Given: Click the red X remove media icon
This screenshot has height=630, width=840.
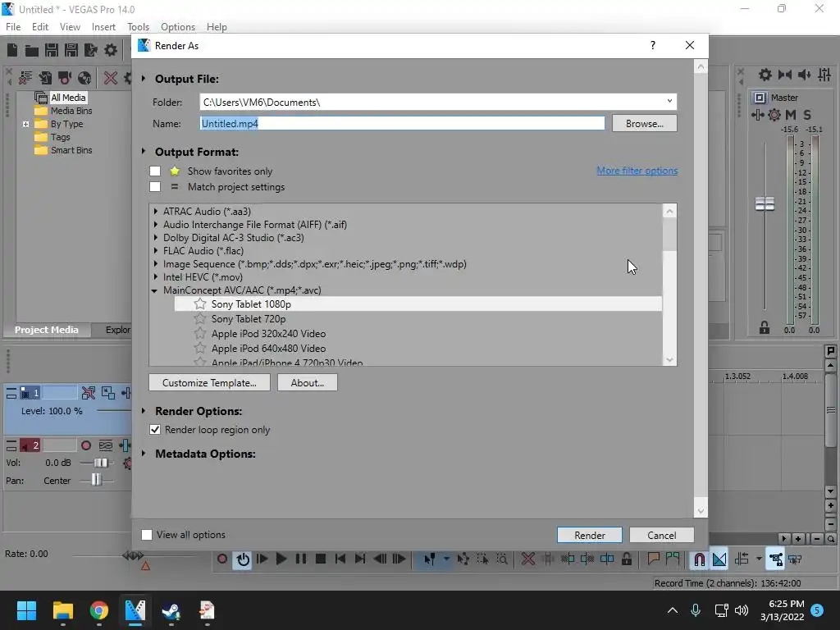Looking at the screenshot, I should (111, 78).
